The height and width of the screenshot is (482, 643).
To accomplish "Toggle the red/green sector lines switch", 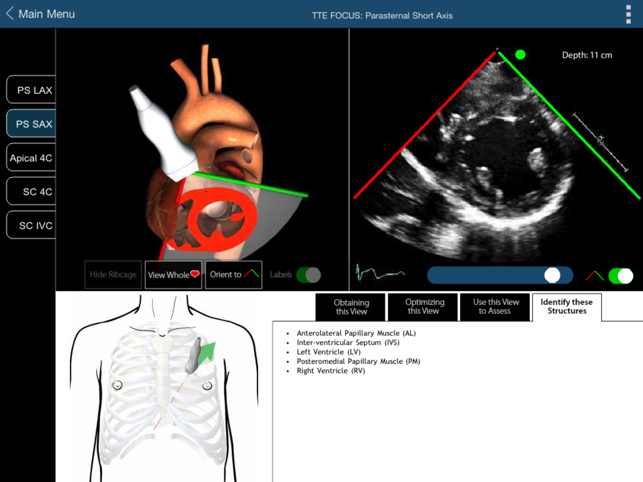I will 620,275.
